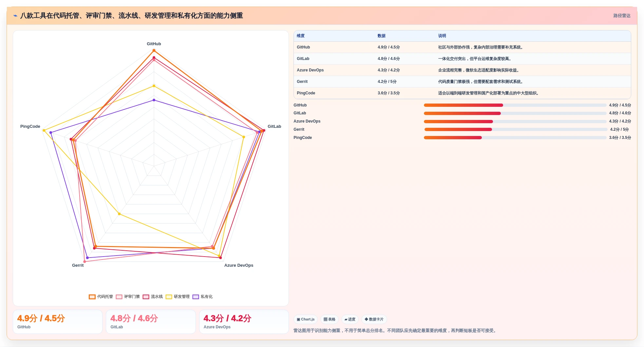The height and width of the screenshot is (347, 644).
Task: Click the GitHub table row name
Action: [x=303, y=48]
